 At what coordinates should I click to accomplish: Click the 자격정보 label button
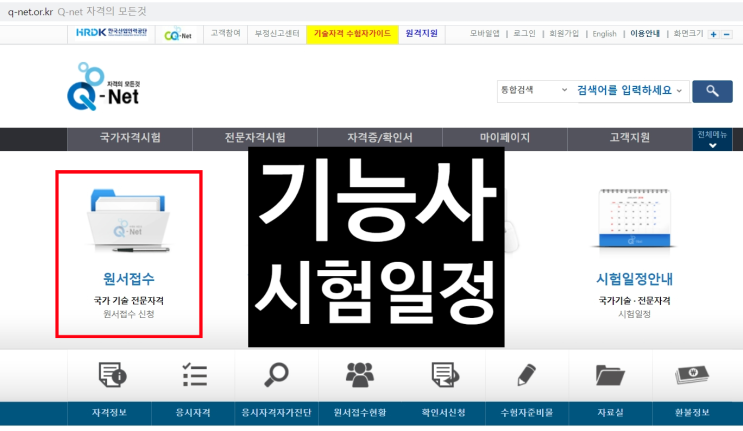(x=109, y=413)
